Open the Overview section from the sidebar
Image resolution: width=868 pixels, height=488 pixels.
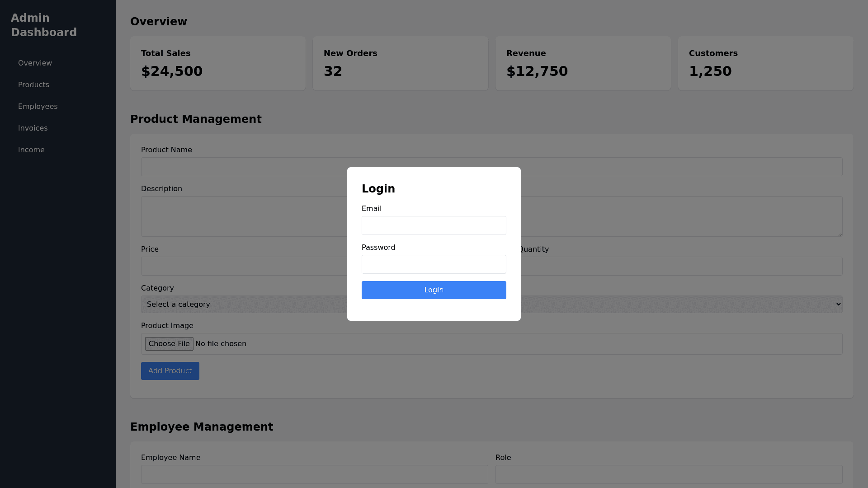(x=35, y=63)
